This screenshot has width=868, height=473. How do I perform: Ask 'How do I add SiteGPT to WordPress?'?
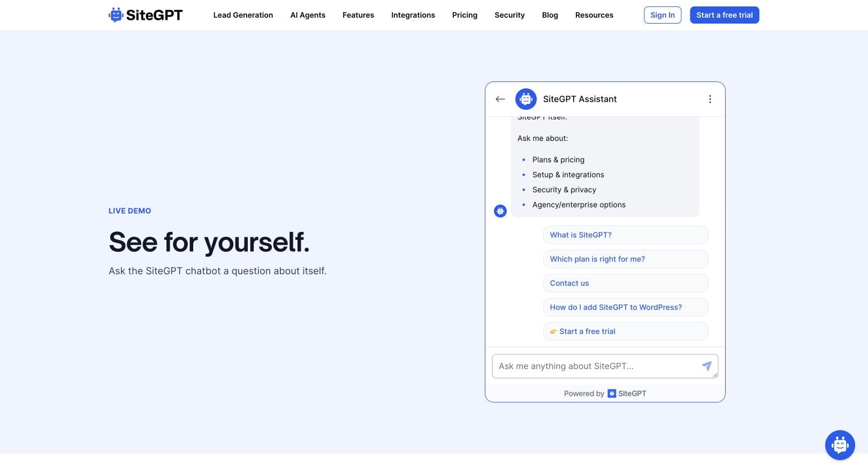[x=626, y=307]
